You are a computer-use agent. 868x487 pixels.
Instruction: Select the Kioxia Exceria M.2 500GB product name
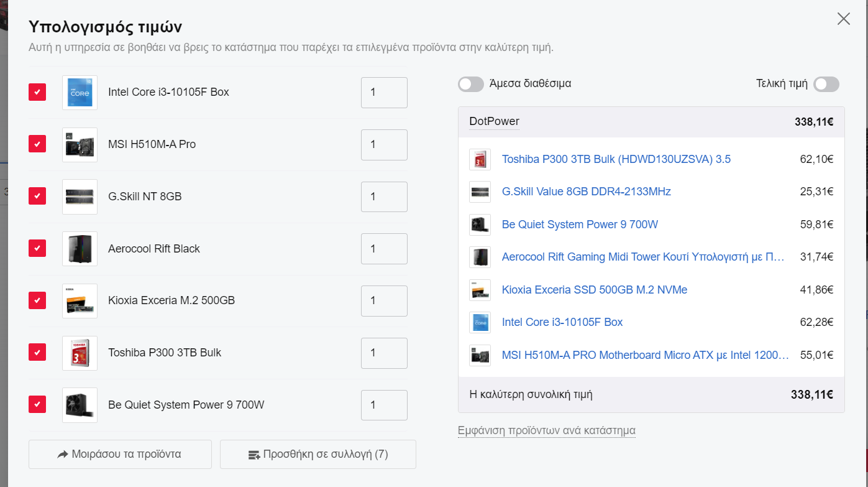[x=171, y=300]
